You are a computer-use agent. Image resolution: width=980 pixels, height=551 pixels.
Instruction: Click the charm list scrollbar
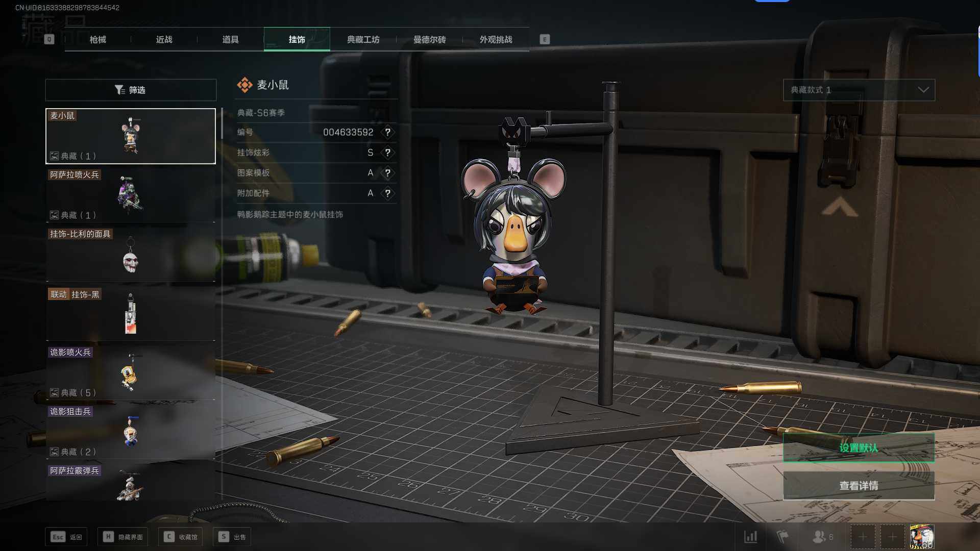click(x=222, y=124)
